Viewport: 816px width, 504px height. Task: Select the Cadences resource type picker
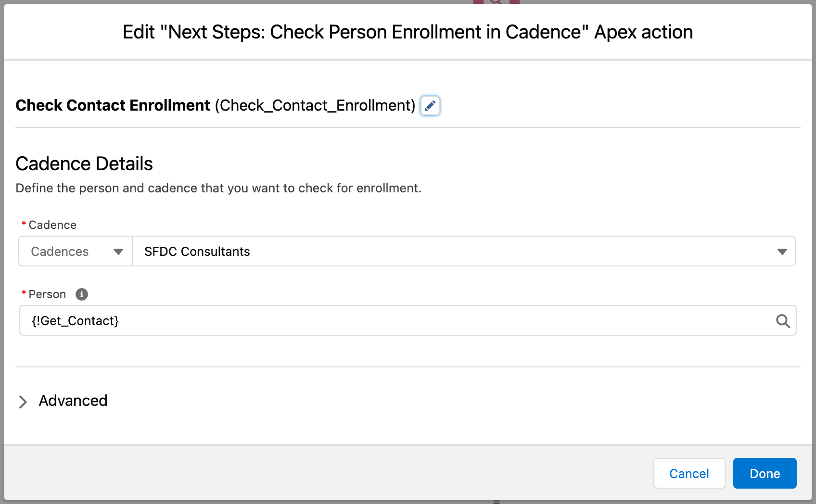(x=75, y=252)
